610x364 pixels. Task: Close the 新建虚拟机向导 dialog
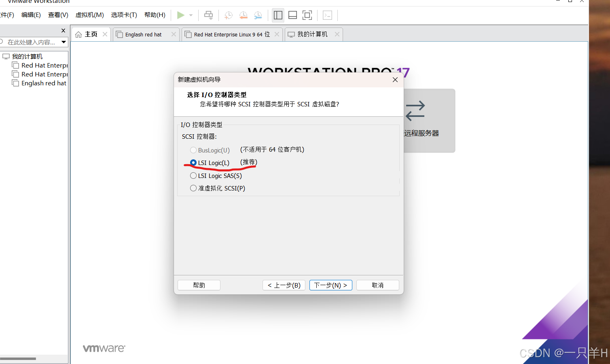coord(395,80)
